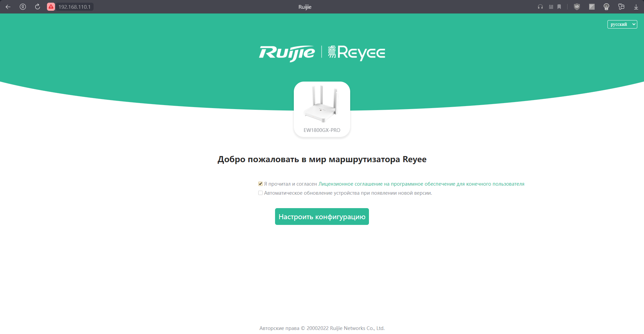Click the 'Автоматическое обновление устройства' label text
Viewport: 644px width, 334px height.
pos(348,193)
